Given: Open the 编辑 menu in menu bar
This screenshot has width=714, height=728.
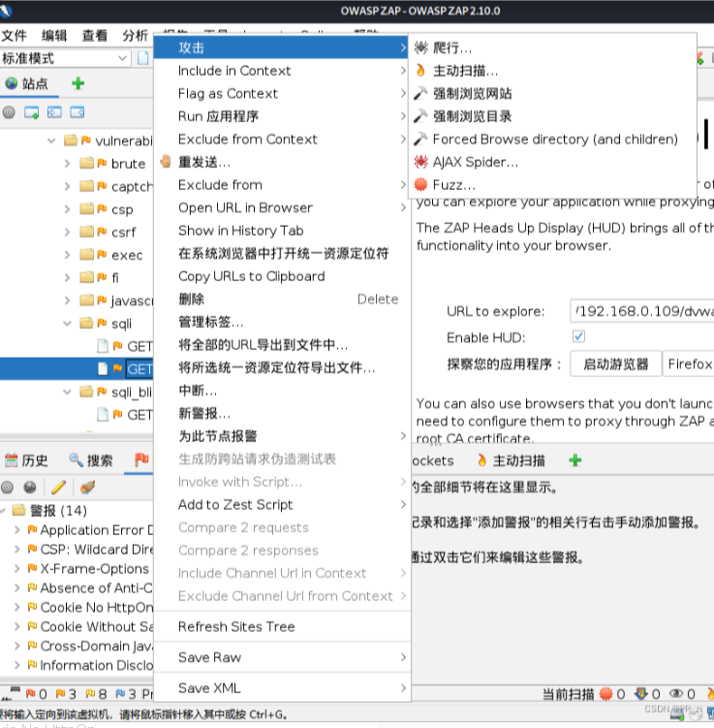Looking at the screenshot, I should click(x=54, y=35).
